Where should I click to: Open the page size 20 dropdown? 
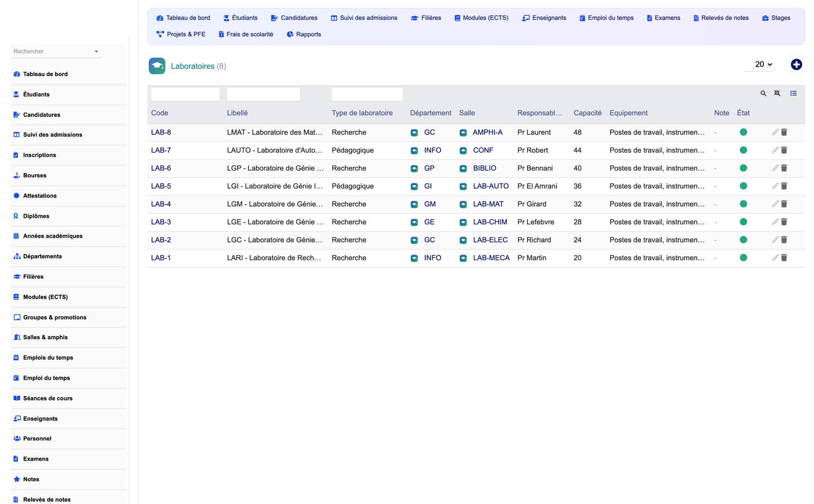click(763, 64)
